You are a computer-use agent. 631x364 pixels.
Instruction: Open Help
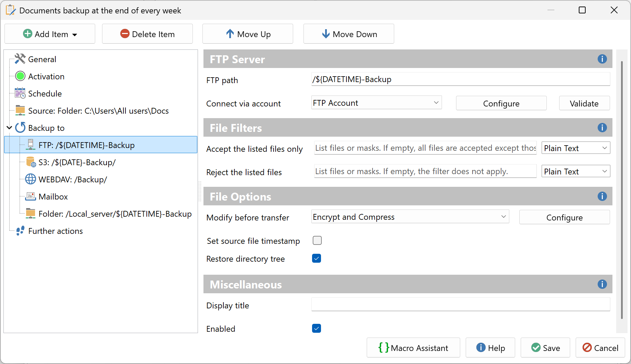click(490, 348)
